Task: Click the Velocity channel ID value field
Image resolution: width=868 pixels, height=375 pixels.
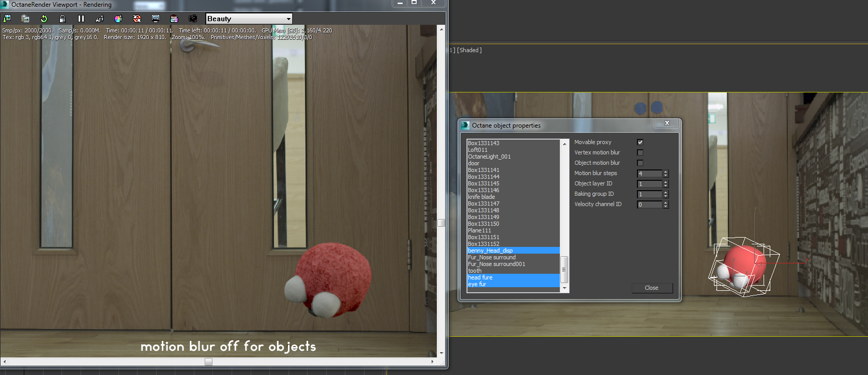Action: [x=649, y=205]
